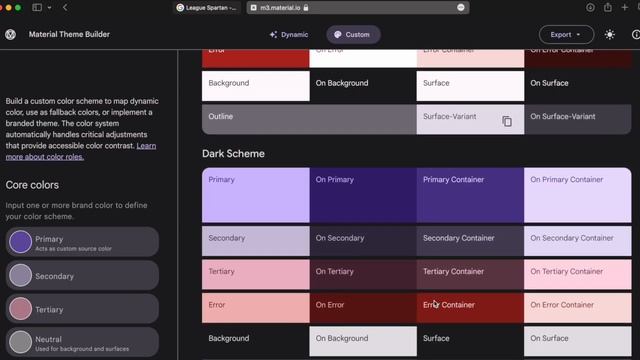
Task: Click the dark scheme Secondary tile
Action: click(x=256, y=241)
